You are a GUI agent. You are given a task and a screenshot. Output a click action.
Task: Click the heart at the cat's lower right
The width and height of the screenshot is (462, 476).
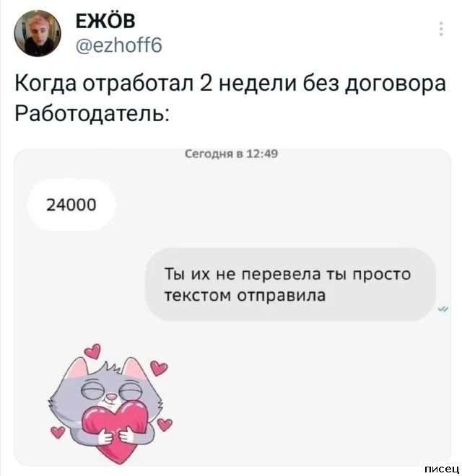[x=165, y=424]
